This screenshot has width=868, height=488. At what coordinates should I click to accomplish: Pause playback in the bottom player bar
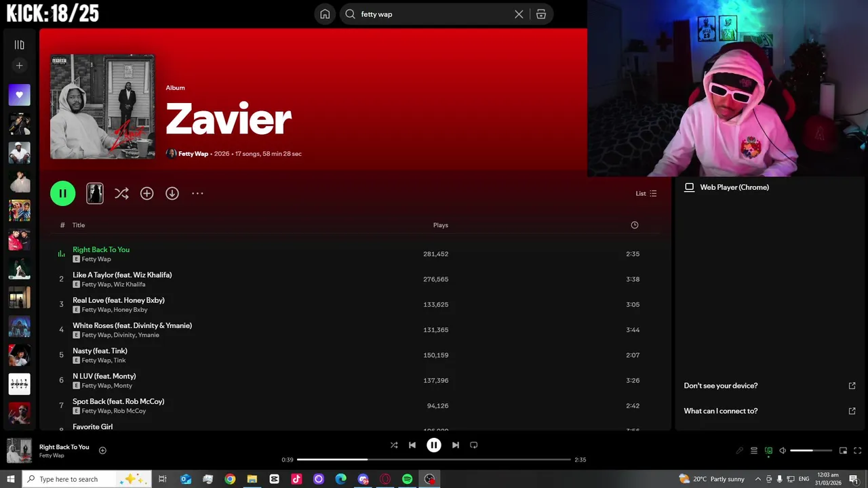434,445
